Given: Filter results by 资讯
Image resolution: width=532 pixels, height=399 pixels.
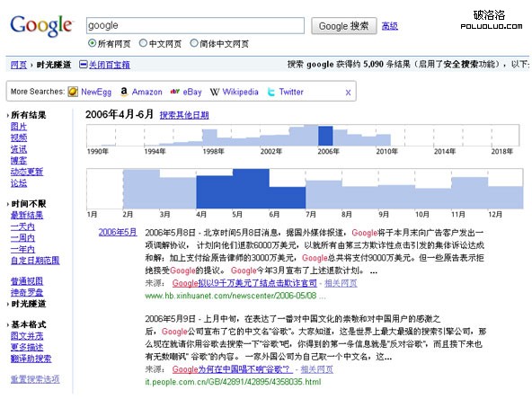Looking at the screenshot, I should [19, 149].
